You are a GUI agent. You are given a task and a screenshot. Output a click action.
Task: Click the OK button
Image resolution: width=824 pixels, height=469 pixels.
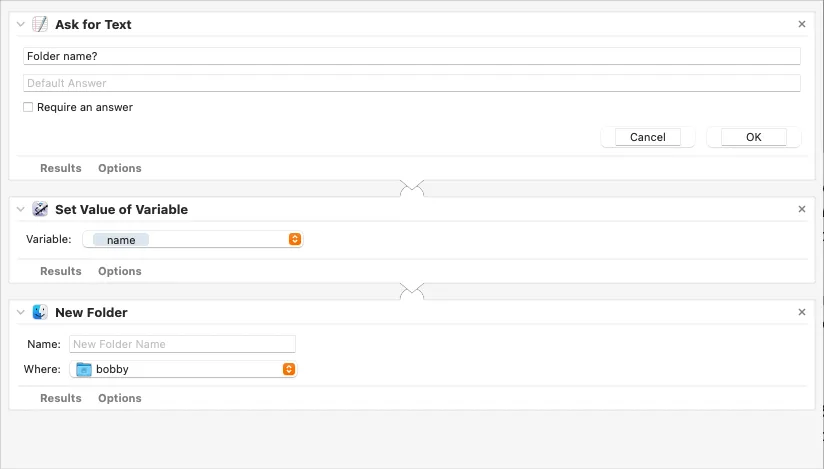pyautogui.click(x=753, y=137)
